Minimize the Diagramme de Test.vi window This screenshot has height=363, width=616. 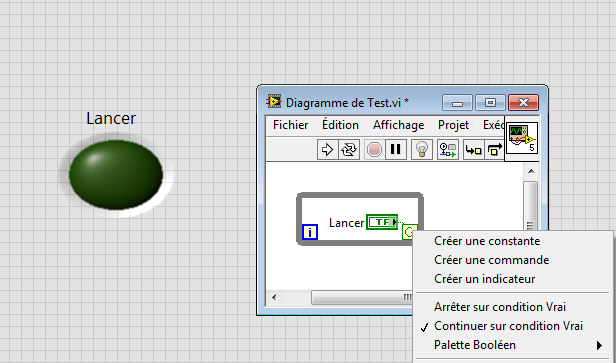[457, 103]
